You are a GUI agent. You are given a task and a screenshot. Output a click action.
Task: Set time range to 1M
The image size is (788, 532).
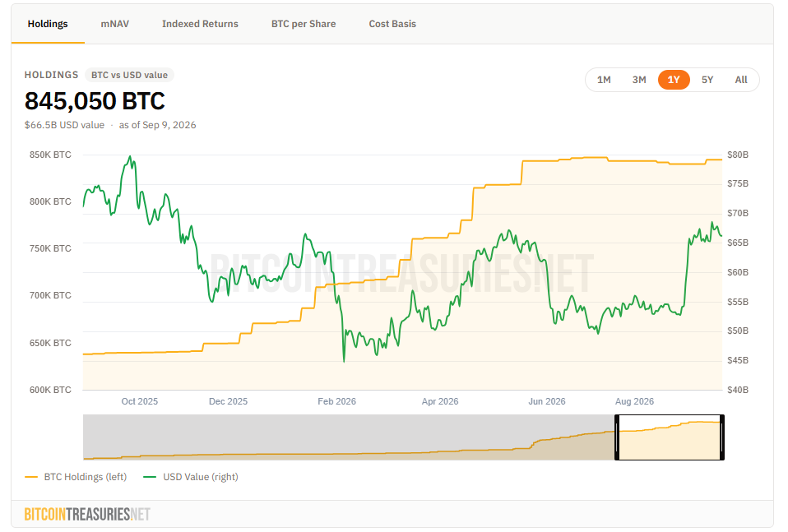click(x=604, y=80)
